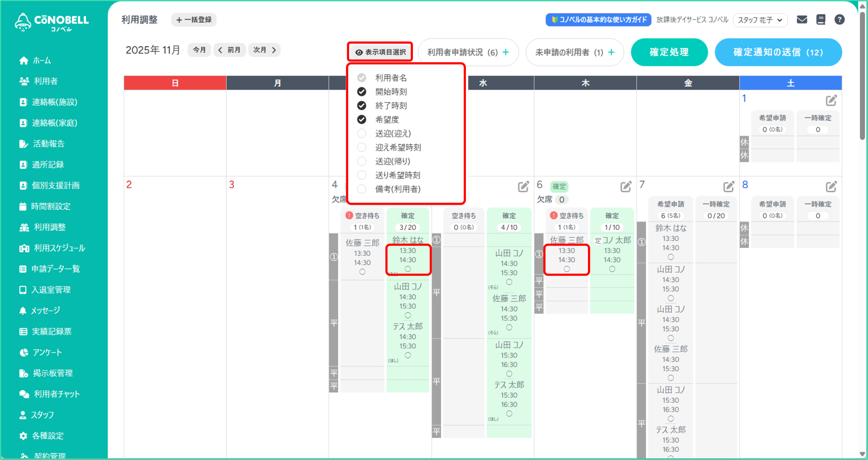Go to next month with 次月
868x460 pixels.
click(x=264, y=50)
